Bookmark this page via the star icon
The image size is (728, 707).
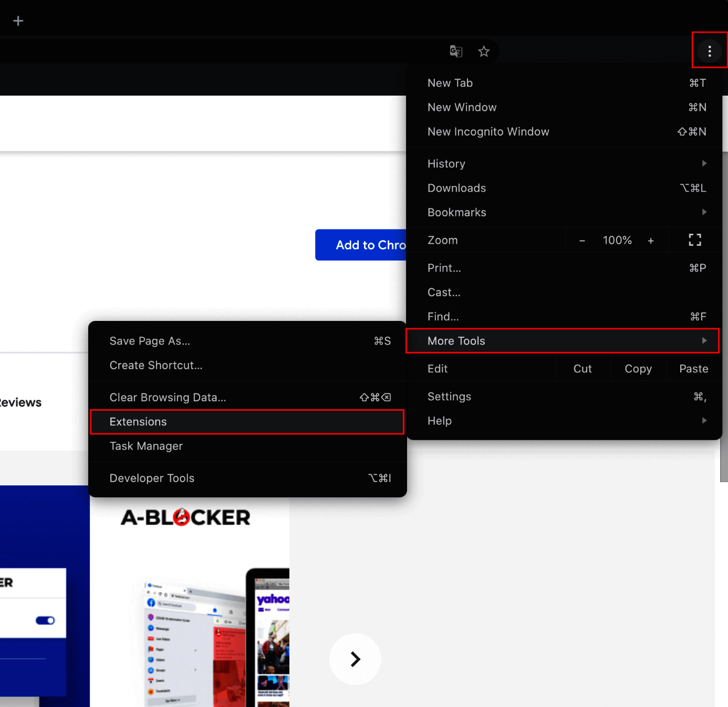pyautogui.click(x=484, y=51)
